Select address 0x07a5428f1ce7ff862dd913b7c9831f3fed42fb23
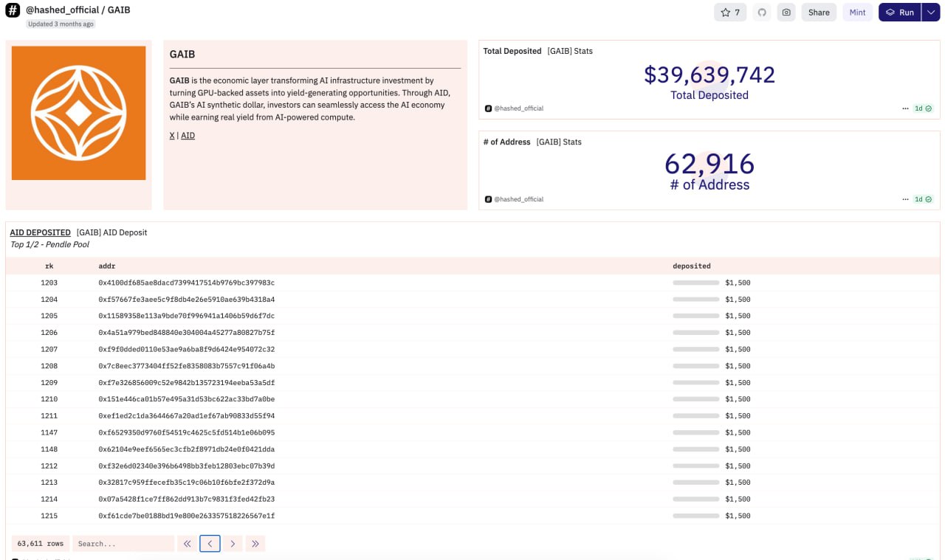Screen dimensions: 945x560 click(187, 499)
